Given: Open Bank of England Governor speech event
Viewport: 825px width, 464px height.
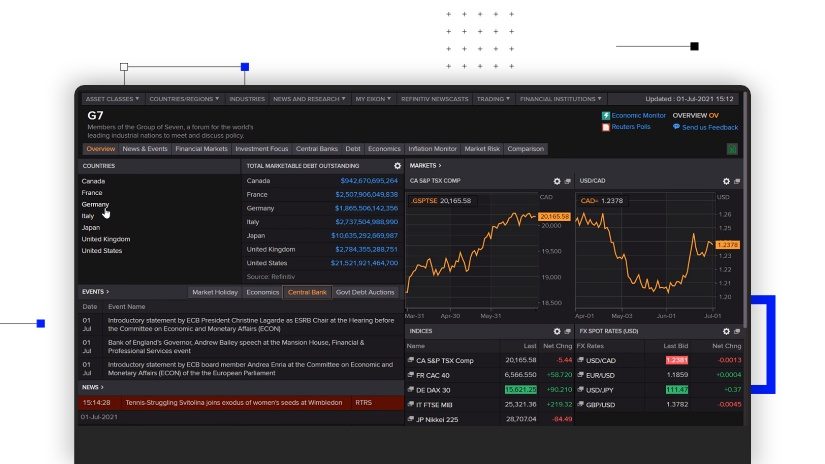Looking at the screenshot, I should click(236, 347).
